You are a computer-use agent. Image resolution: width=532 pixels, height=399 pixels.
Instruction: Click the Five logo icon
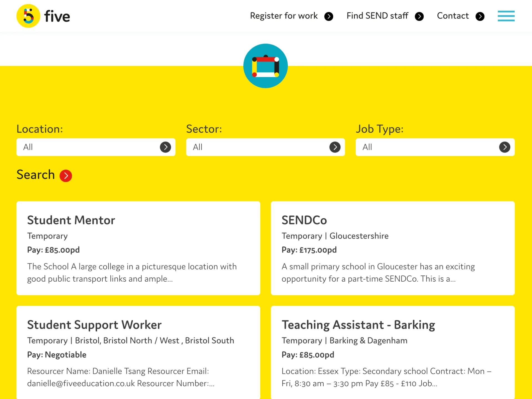pyautogui.click(x=28, y=16)
